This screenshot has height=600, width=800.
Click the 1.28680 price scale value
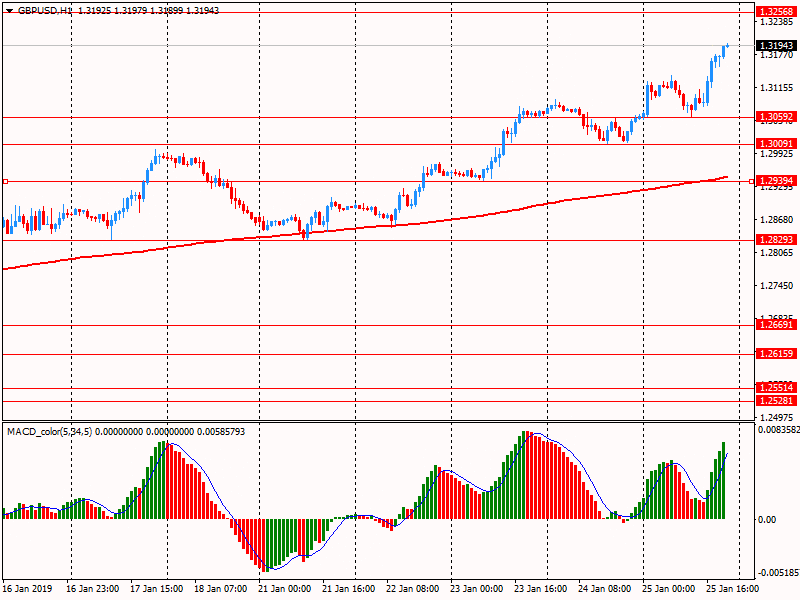[x=777, y=220]
